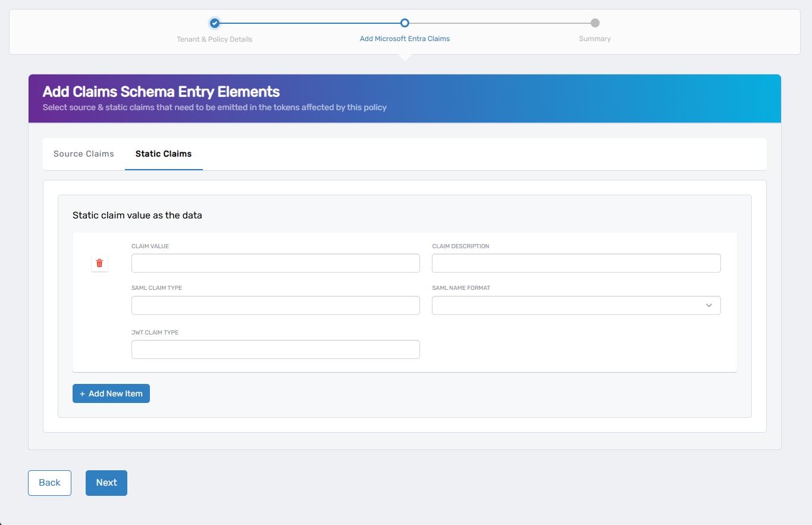Click into the Claim Description field

pyautogui.click(x=576, y=263)
